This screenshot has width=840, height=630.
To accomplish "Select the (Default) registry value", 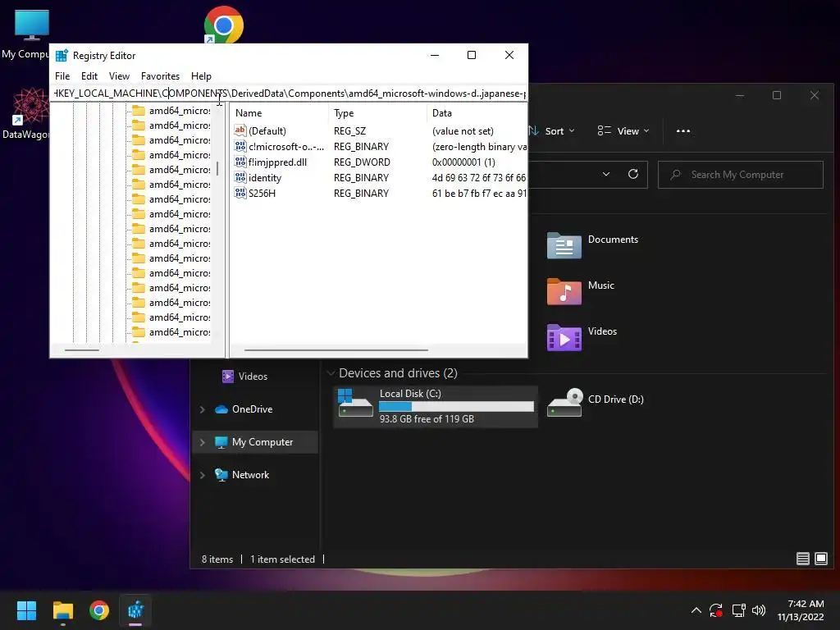I will 267,130.
